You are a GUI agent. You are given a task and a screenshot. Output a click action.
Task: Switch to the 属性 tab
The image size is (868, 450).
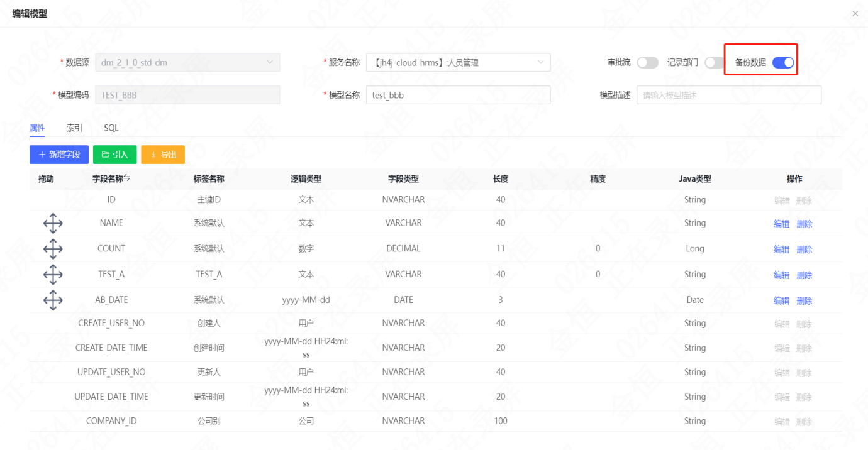pyautogui.click(x=37, y=128)
